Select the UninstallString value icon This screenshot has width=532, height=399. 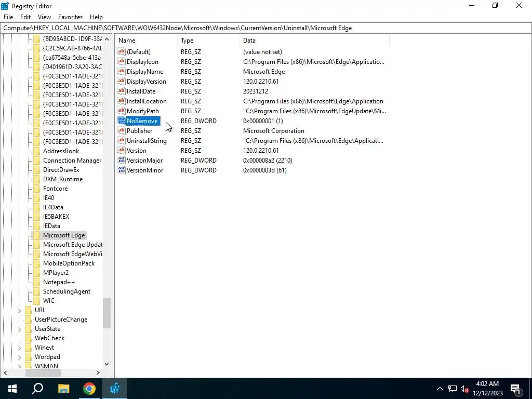122,140
